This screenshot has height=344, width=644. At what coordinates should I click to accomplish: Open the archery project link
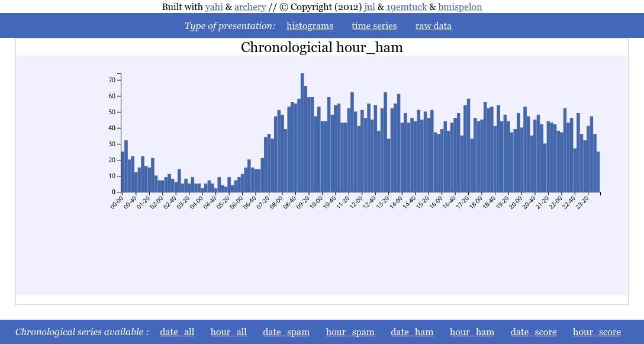click(x=250, y=7)
